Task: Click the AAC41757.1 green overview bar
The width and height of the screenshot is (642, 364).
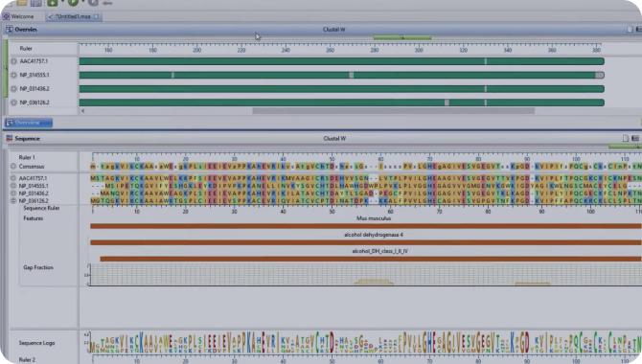Action: tap(341, 61)
